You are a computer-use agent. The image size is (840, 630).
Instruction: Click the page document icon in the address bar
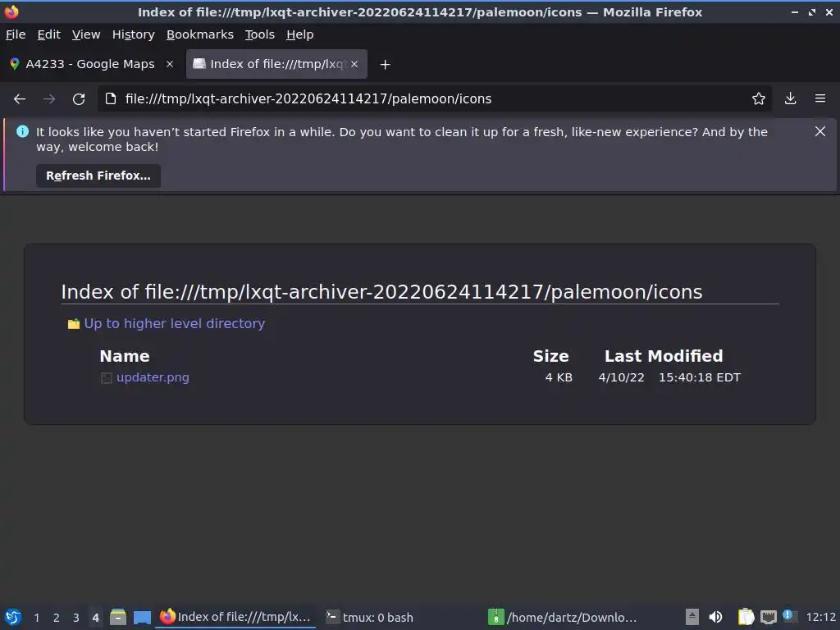111,98
